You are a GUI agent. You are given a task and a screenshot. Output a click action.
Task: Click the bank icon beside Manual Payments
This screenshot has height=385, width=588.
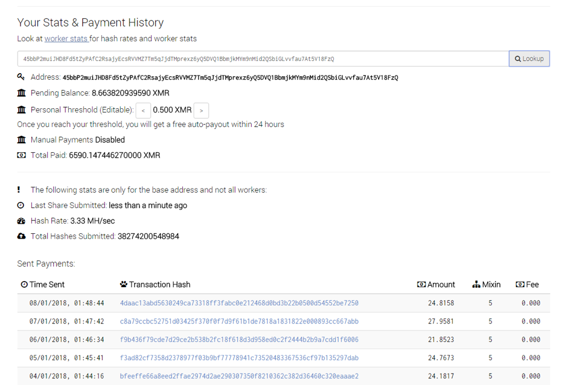21,140
